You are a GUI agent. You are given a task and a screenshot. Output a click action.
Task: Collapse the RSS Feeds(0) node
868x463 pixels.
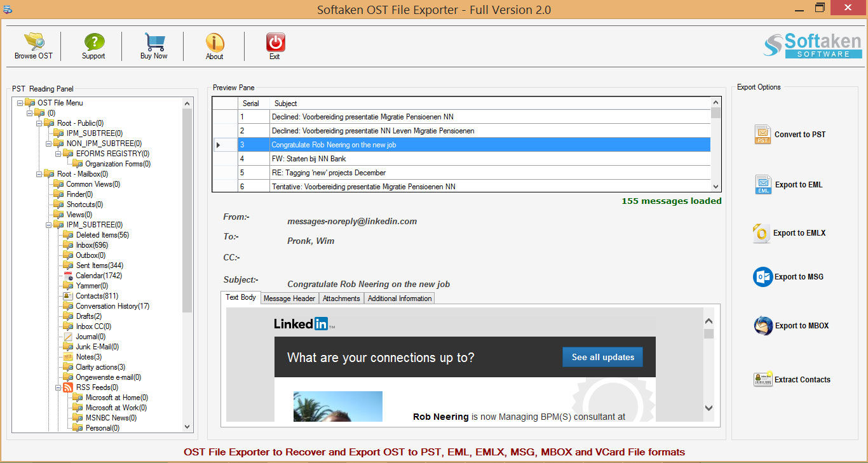[x=58, y=387]
